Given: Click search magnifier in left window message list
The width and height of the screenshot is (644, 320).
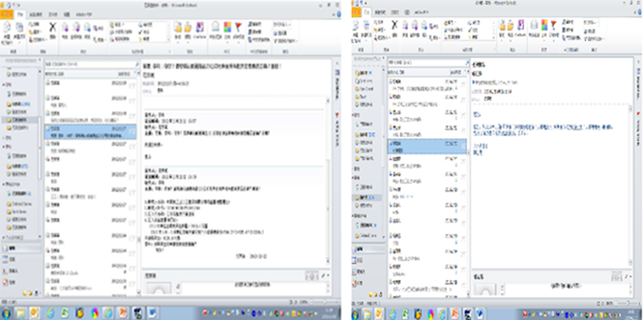Looking at the screenshot, I should tap(137, 65).
